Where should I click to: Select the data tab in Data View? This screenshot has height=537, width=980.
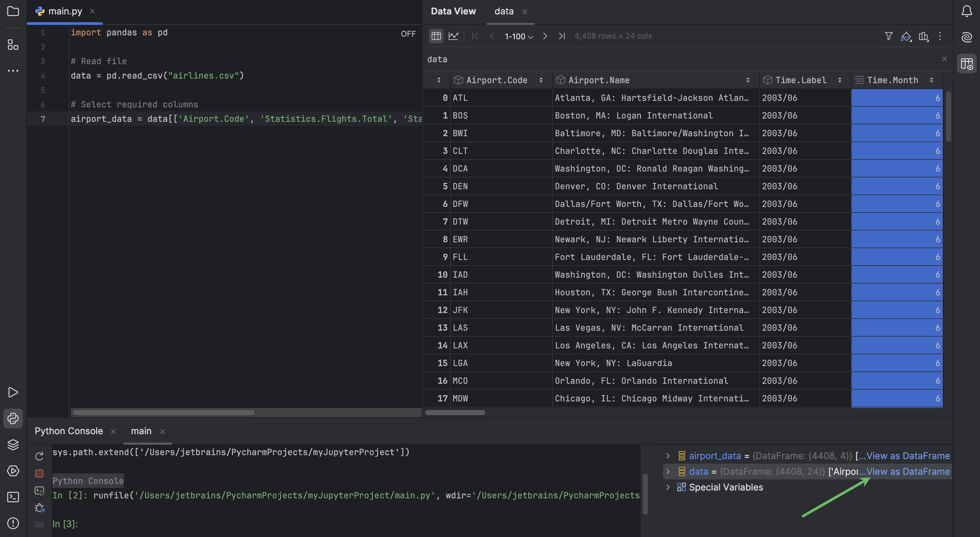504,11
